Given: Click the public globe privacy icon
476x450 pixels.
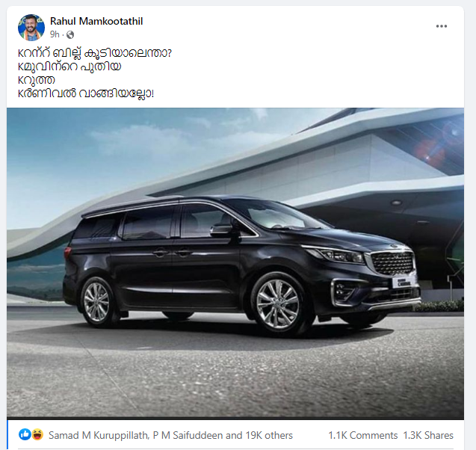Looking at the screenshot, I should tap(70, 34).
